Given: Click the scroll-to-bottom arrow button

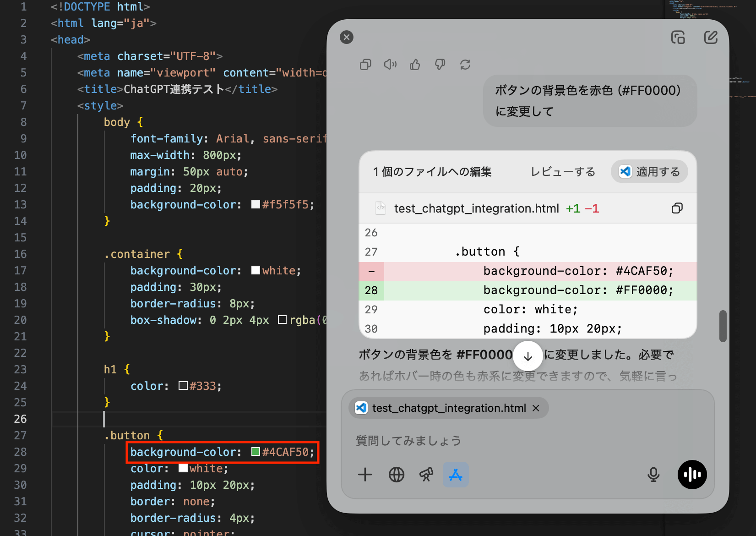Looking at the screenshot, I should (528, 356).
